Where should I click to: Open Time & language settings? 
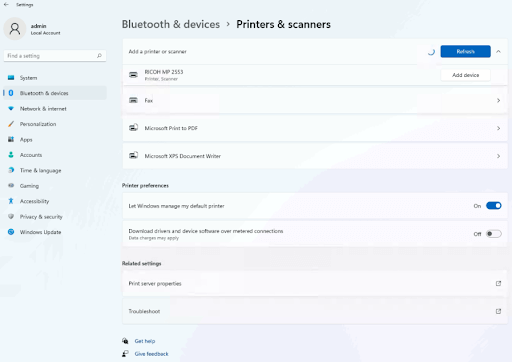pos(55,170)
